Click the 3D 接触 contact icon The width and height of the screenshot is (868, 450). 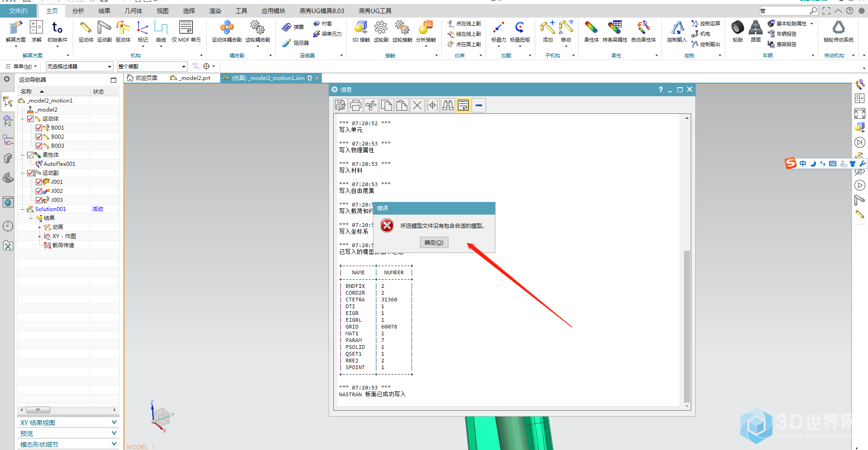tap(361, 28)
